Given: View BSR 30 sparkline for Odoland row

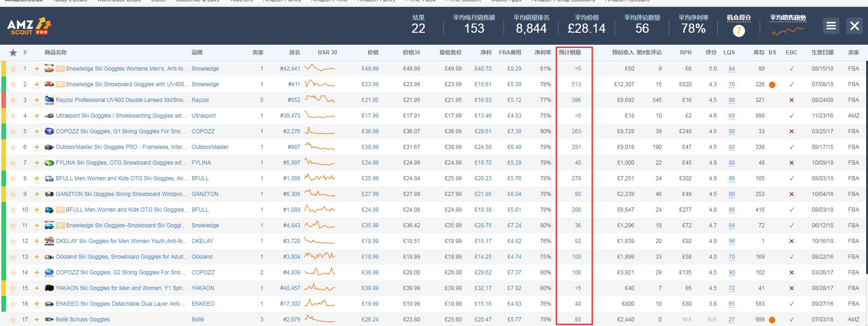Looking at the screenshot, I should (x=320, y=257).
